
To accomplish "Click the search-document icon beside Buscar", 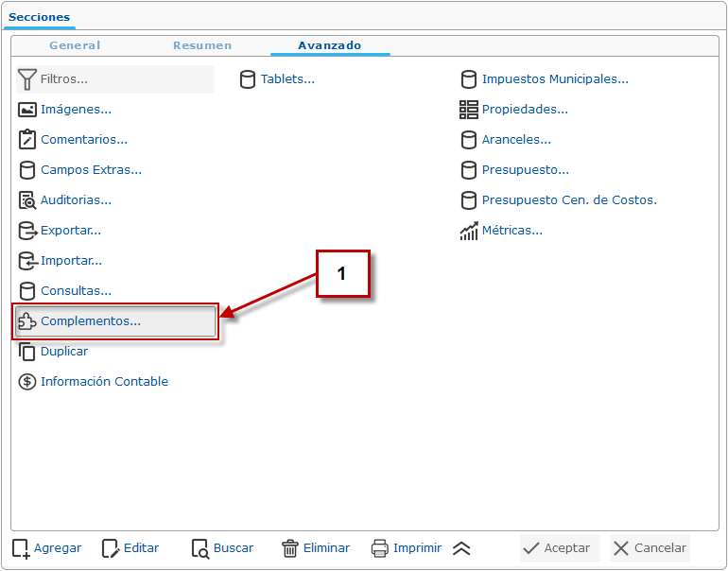I will tap(200, 548).
